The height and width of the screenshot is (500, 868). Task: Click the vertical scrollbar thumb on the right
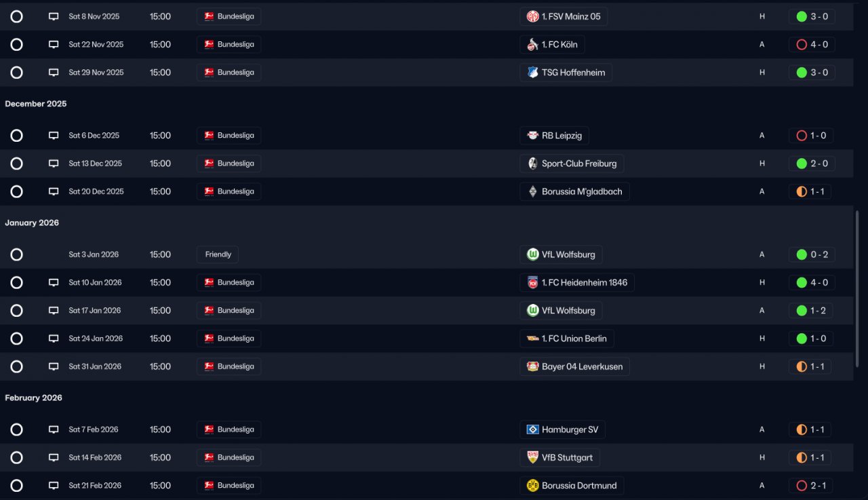click(x=858, y=288)
